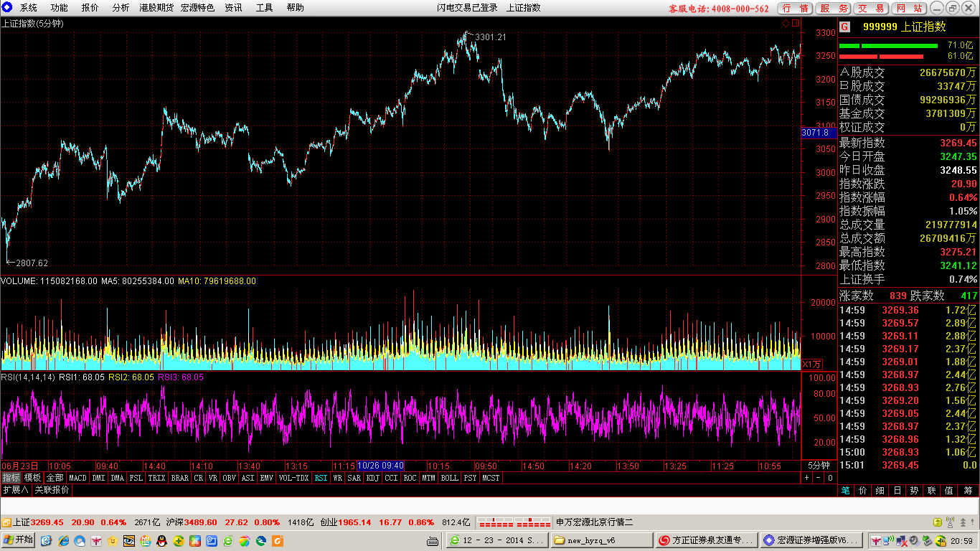Click the 行情 button
The height and width of the screenshot is (551, 980).
click(796, 9)
